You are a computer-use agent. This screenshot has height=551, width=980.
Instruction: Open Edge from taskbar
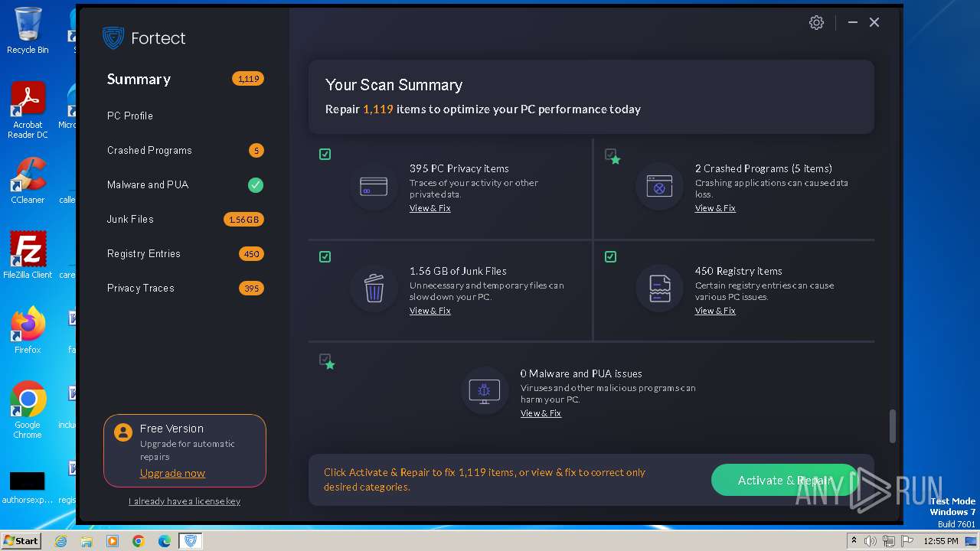165,541
